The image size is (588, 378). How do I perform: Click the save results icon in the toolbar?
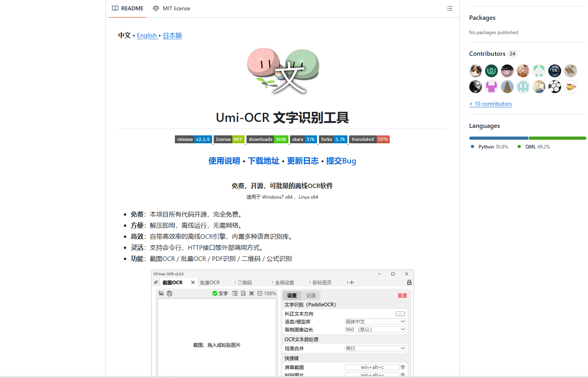(x=243, y=293)
